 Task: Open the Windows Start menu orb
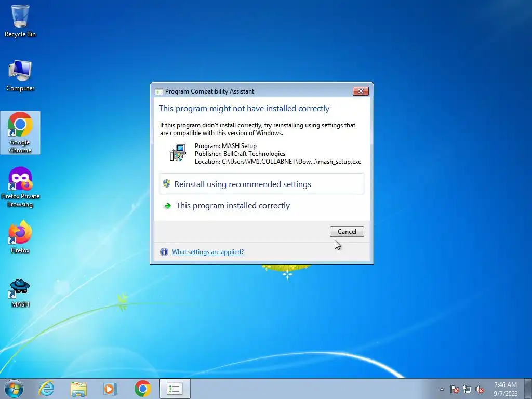pyautogui.click(x=14, y=389)
